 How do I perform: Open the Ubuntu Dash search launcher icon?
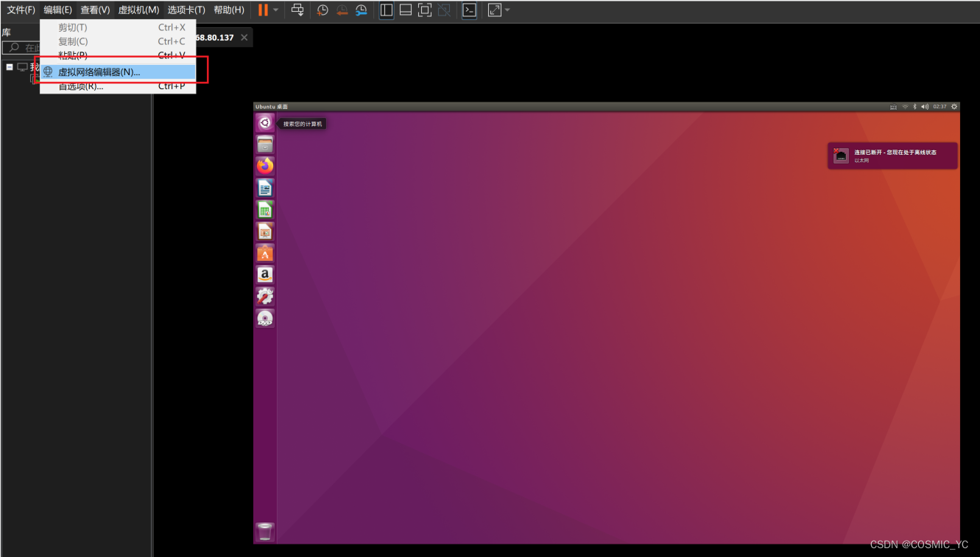265,123
